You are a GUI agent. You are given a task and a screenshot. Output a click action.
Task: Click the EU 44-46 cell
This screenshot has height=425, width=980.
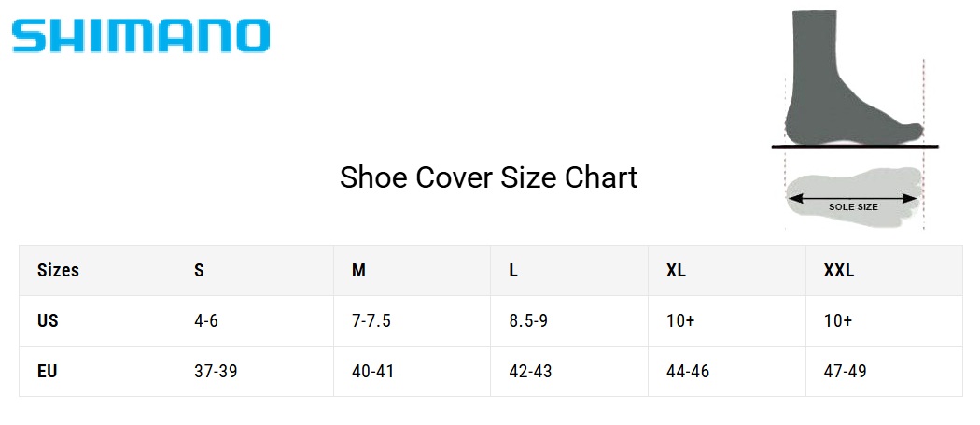(687, 372)
